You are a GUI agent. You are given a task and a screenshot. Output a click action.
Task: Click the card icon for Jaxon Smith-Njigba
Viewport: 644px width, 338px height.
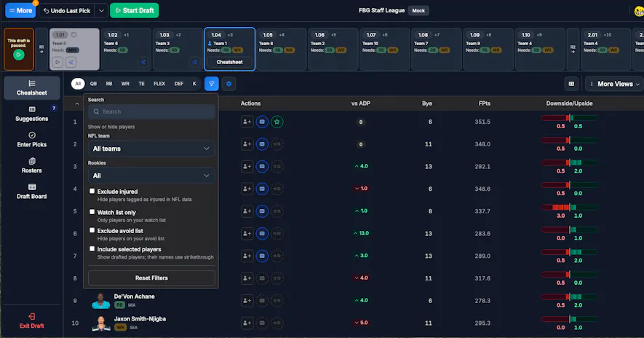coord(262,323)
